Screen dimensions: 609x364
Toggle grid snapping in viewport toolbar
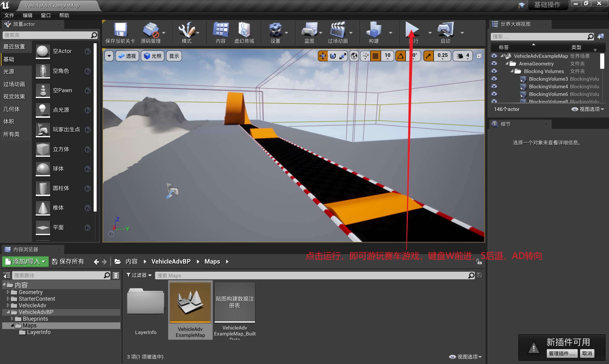coord(375,56)
